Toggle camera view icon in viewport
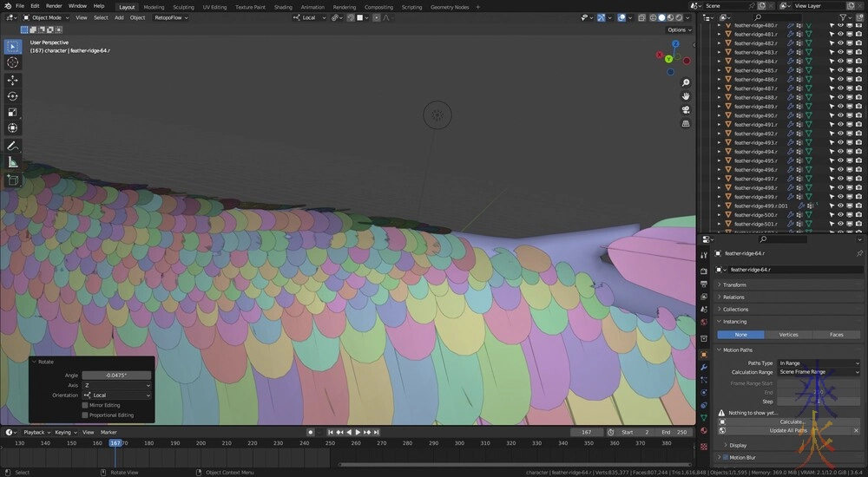This screenshot has width=868, height=477. (x=686, y=110)
